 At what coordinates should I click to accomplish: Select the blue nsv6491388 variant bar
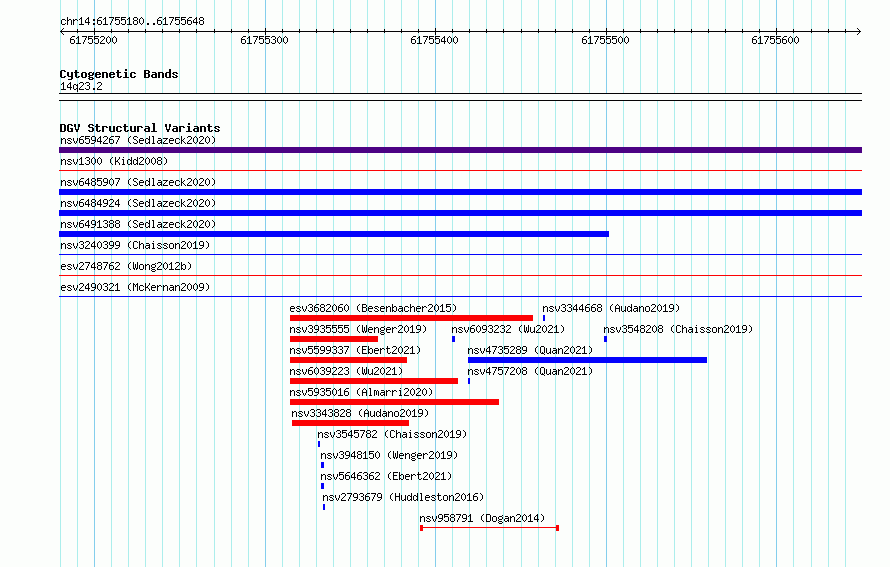click(x=334, y=234)
